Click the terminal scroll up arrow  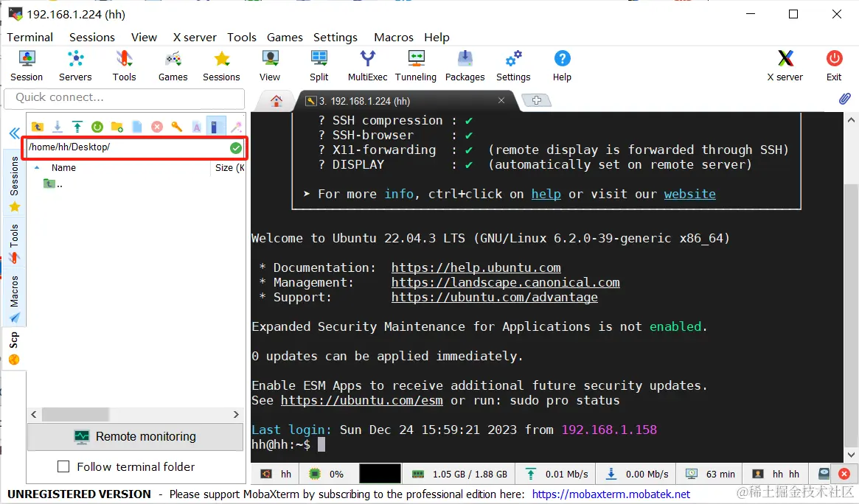click(x=851, y=120)
